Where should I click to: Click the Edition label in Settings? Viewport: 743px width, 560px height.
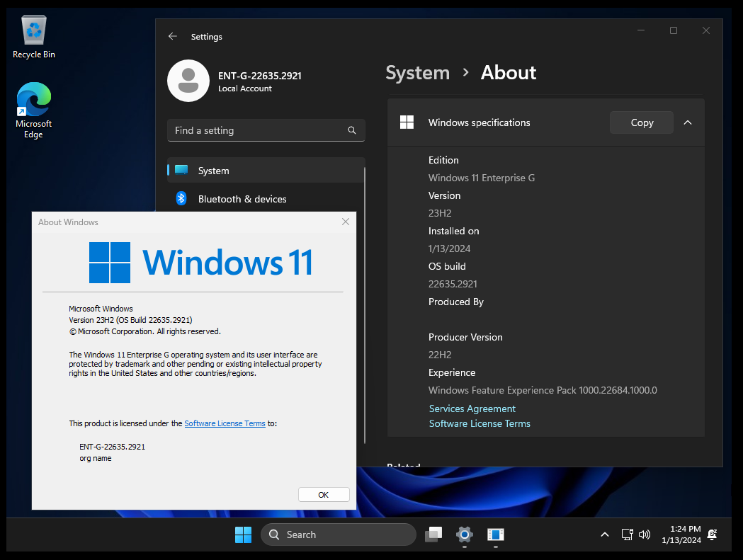pyautogui.click(x=443, y=160)
